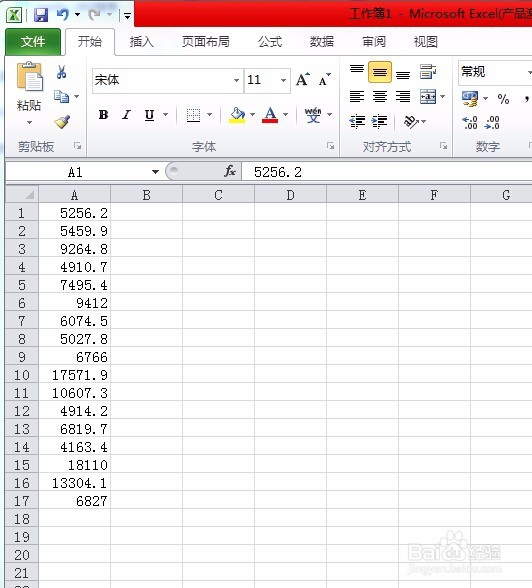Expand the Underline style dropdown arrow
532x588 pixels.
point(165,115)
